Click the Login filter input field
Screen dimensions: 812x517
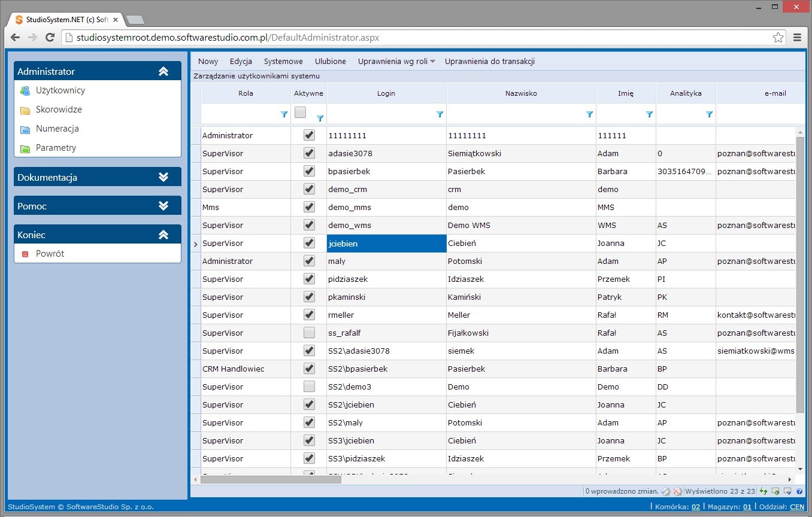click(x=381, y=114)
